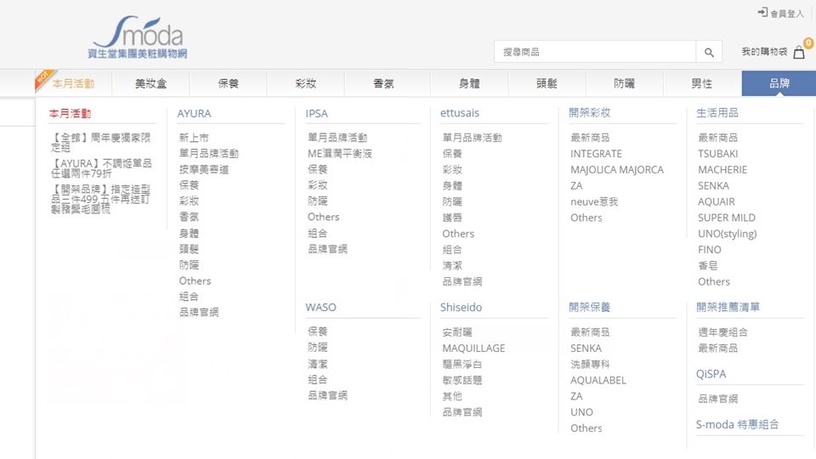Viewport: 816px width, 459px height.
Task: Click MACHERIE link
Action: click(x=722, y=170)
